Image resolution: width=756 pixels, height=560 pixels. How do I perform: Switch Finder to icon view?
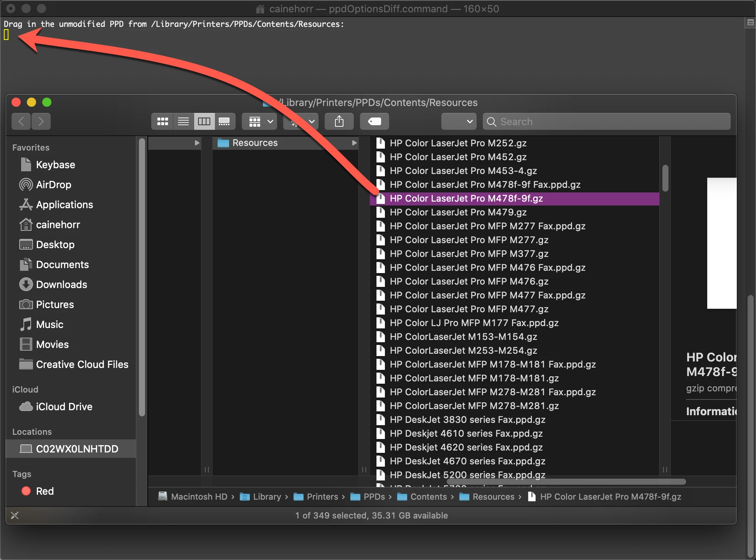tap(163, 121)
